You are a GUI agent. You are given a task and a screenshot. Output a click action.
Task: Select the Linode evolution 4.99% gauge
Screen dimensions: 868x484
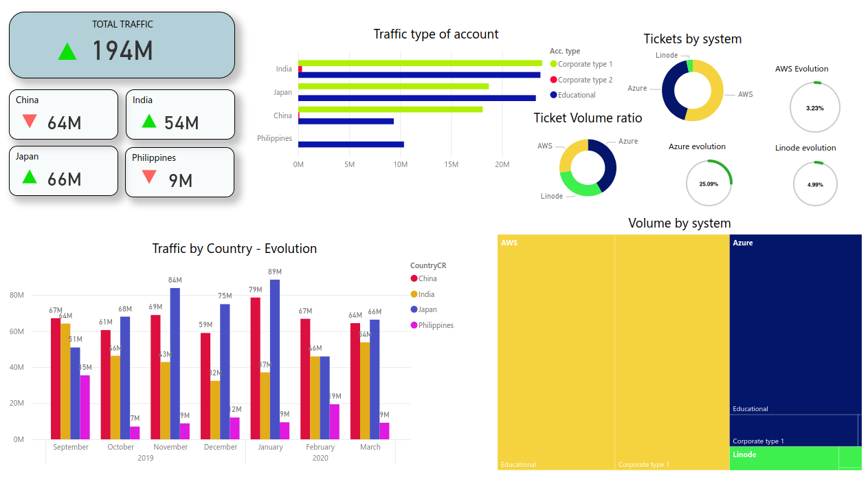point(815,184)
